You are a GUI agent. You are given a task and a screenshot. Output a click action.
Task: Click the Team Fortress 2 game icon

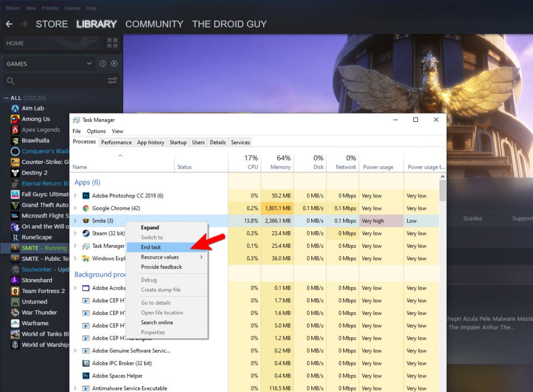coord(15,291)
